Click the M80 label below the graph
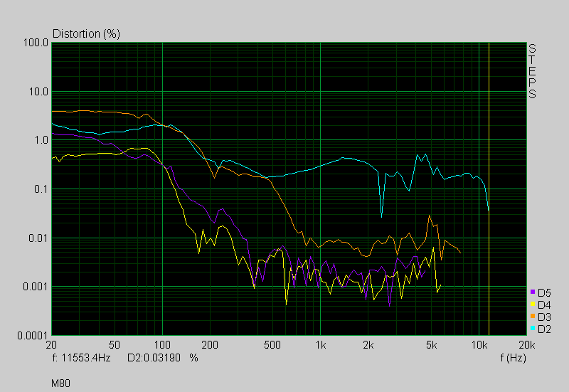Image resolution: width=569 pixels, height=392 pixels. (x=60, y=383)
